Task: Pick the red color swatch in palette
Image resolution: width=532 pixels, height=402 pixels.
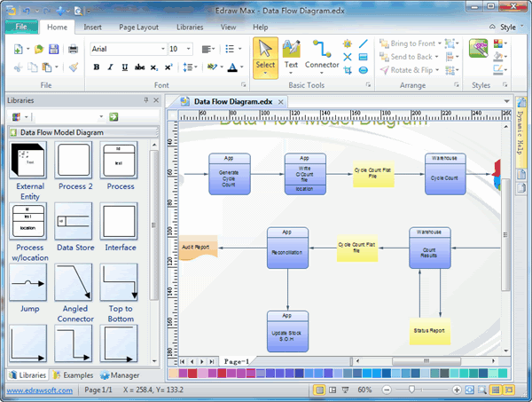Action: point(192,374)
